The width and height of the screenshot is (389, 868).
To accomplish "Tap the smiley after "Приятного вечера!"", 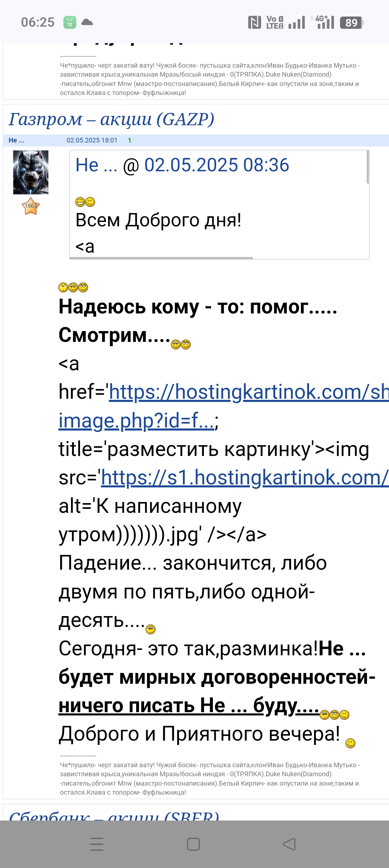I will click(x=350, y=743).
